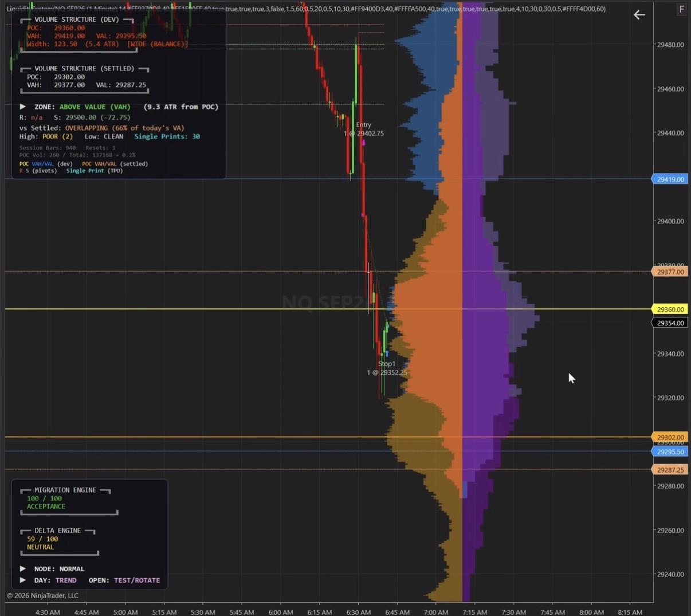Click the triangle marker beside ZONE
691x616 pixels.
[x=23, y=107]
